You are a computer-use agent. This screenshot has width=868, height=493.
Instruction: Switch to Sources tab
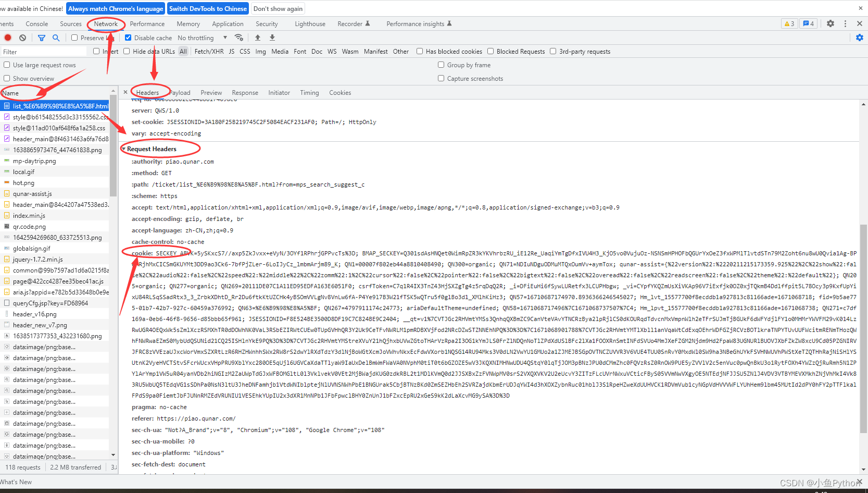coord(71,23)
